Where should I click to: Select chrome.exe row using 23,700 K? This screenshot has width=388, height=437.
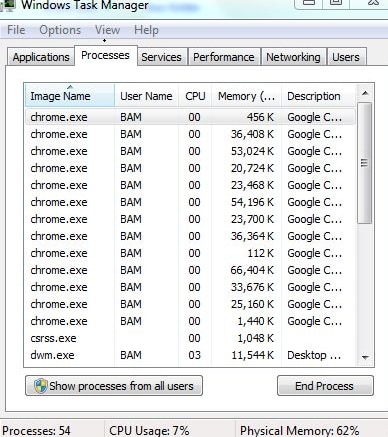190,219
